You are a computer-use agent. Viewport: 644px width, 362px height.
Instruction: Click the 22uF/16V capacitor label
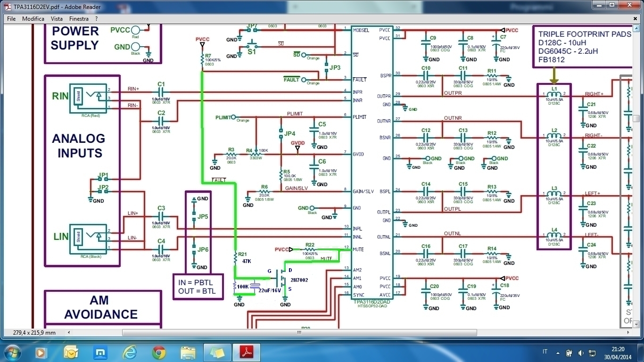[x=270, y=291]
